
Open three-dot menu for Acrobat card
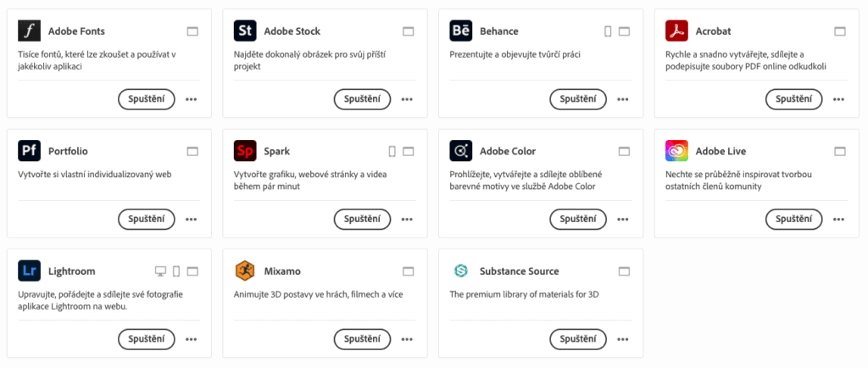click(839, 99)
